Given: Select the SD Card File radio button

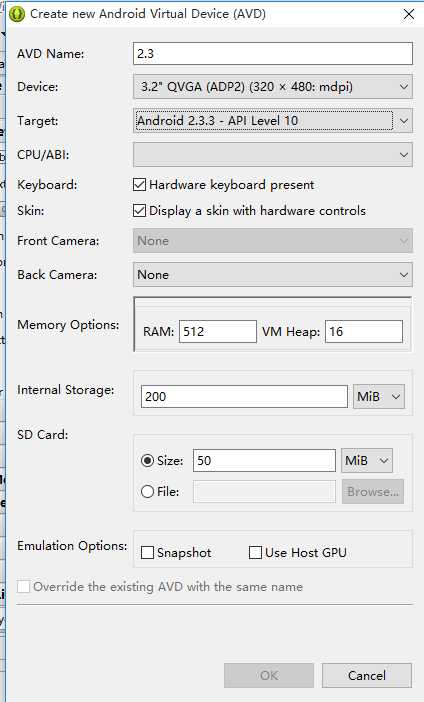Looking at the screenshot, I should point(147,492).
